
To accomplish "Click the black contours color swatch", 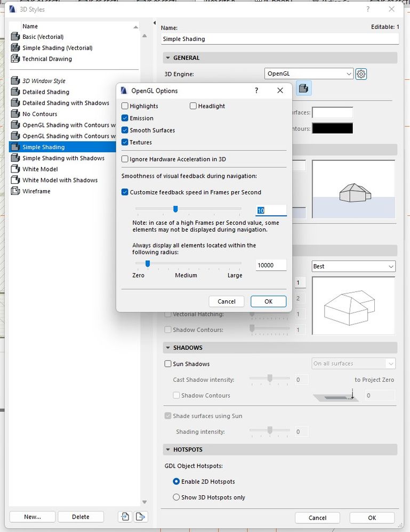I will [332, 128].
